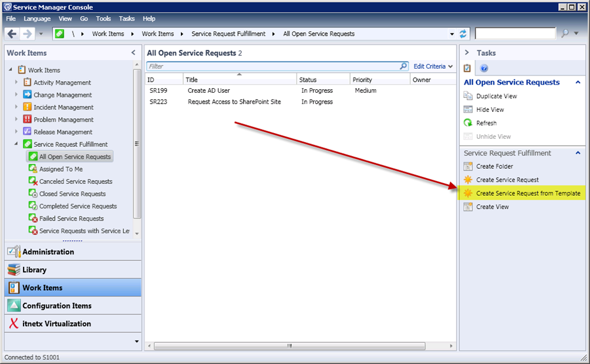The width and height of the screenshot is (590, 364).
Task: Open the help icon in Tasks pane
Action: 484,68
